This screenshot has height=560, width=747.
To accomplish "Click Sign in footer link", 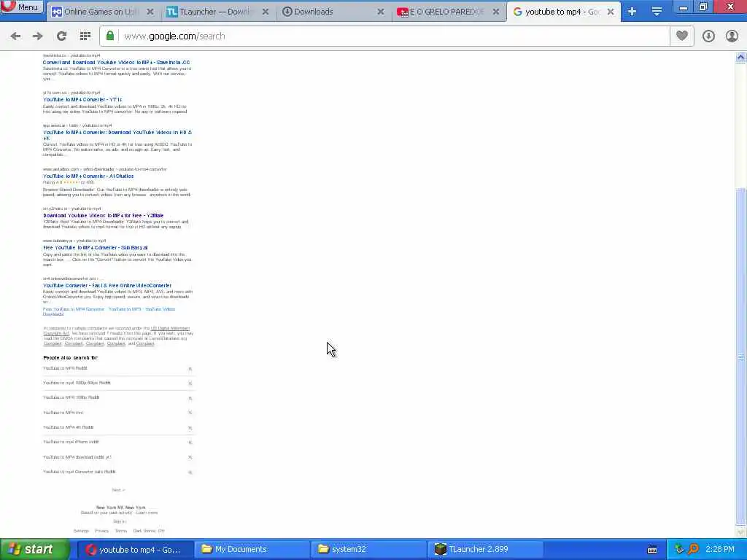I will pos(119,522).
